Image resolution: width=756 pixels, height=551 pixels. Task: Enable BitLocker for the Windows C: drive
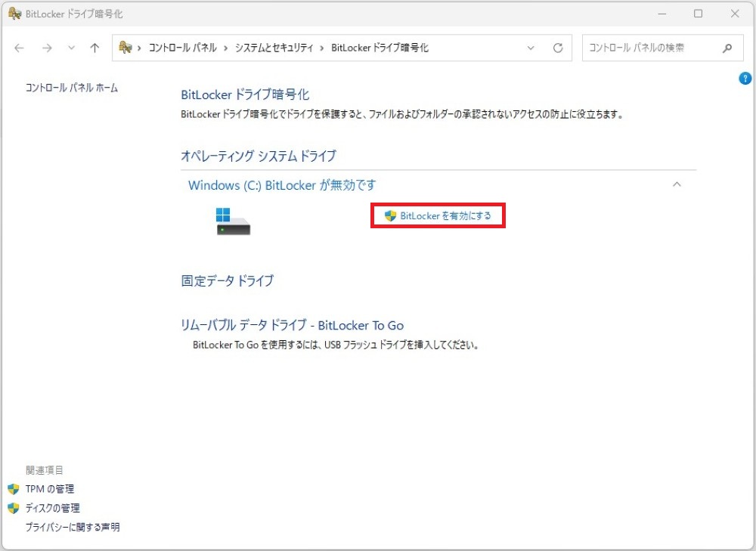445,215
